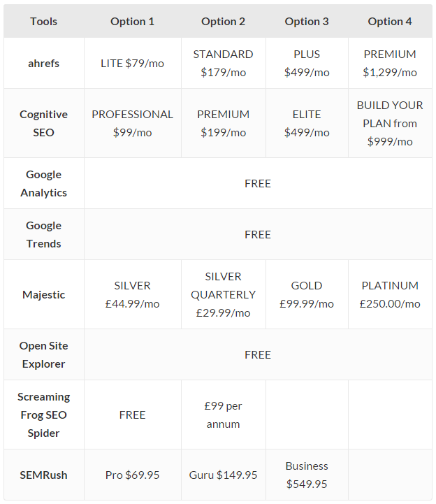Click the Majestic row label
The width and height of the screenshot is (436, 504).
44,295
